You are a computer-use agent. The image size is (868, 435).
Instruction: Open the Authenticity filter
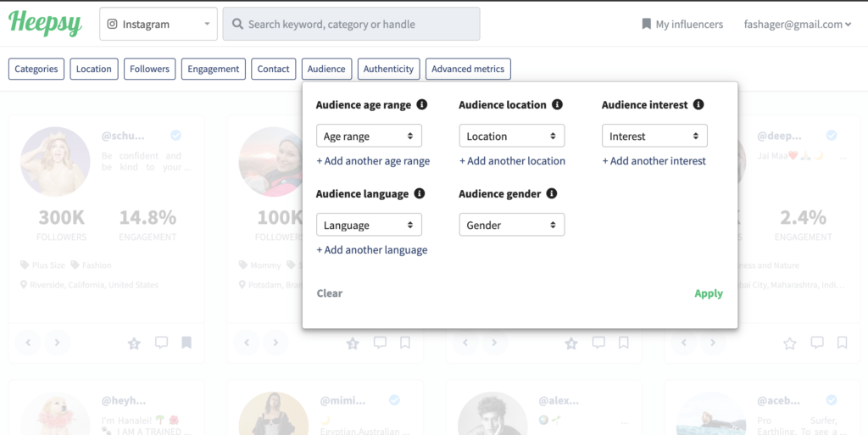pyautogui.click(x=388, y=70)
